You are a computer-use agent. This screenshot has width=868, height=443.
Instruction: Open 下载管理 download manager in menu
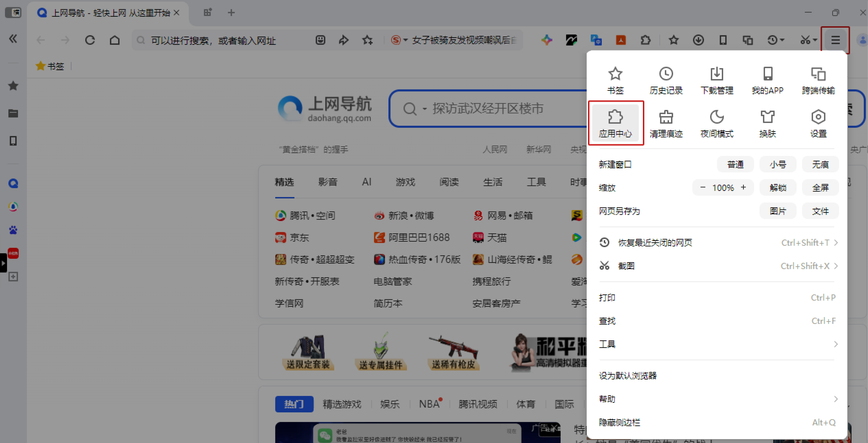point(717,80)
